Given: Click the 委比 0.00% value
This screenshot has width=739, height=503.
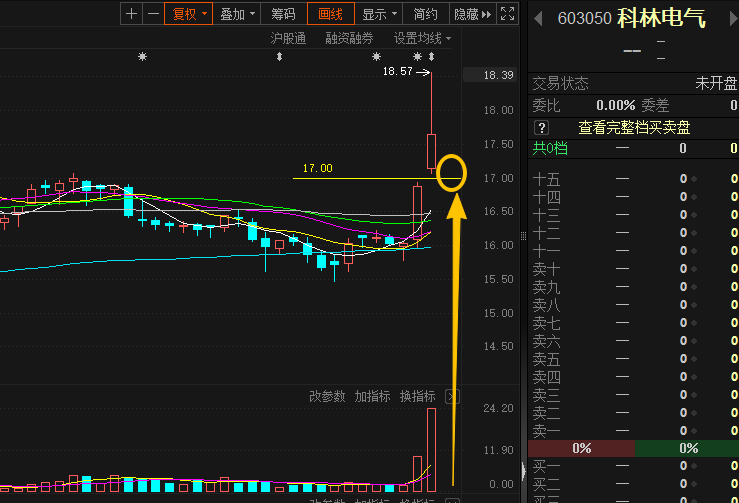Looking at the screenshot, I should pos(616,105).
